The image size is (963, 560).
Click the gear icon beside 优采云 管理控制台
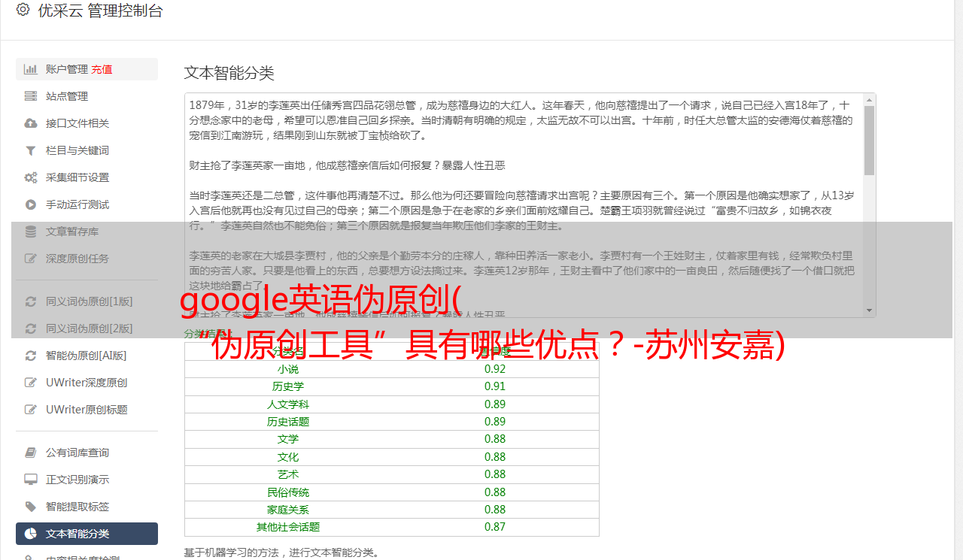point(23,10)
